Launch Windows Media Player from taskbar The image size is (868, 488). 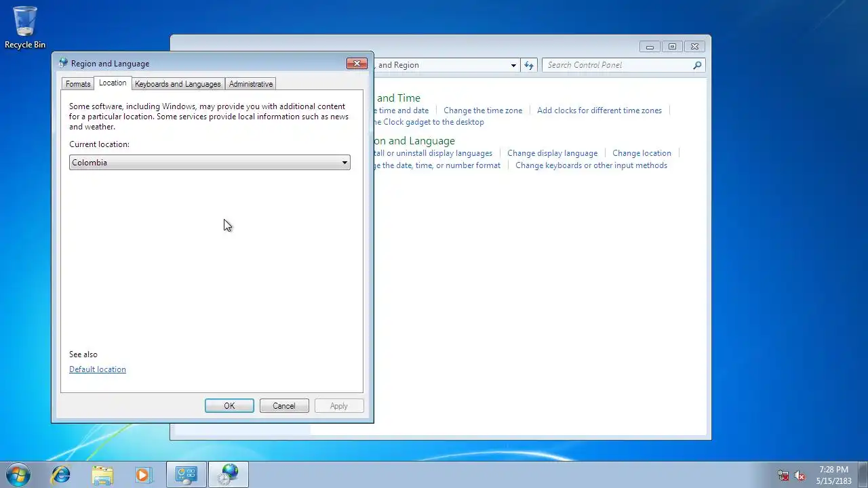(x=143, y=474)
